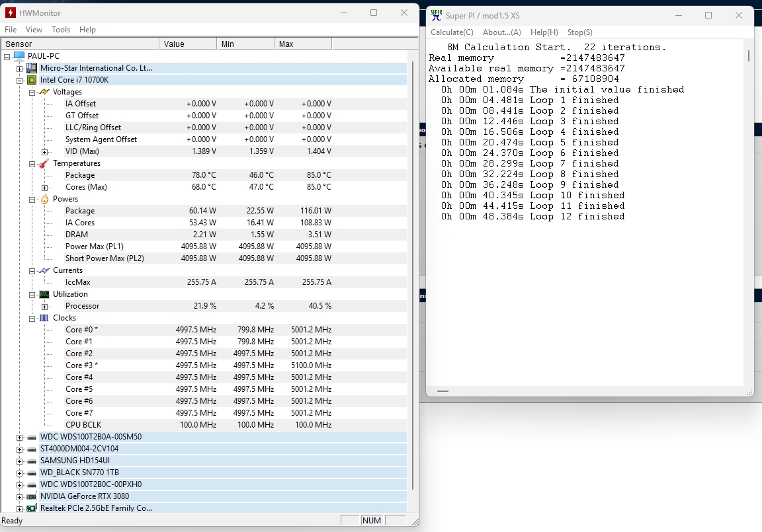
Task: Click the Utilization graph icon
Action: [x=44, y=294]
